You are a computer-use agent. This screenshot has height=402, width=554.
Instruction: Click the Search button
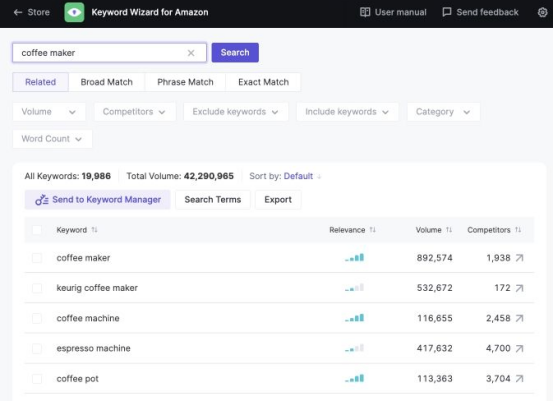coord(235,53)
